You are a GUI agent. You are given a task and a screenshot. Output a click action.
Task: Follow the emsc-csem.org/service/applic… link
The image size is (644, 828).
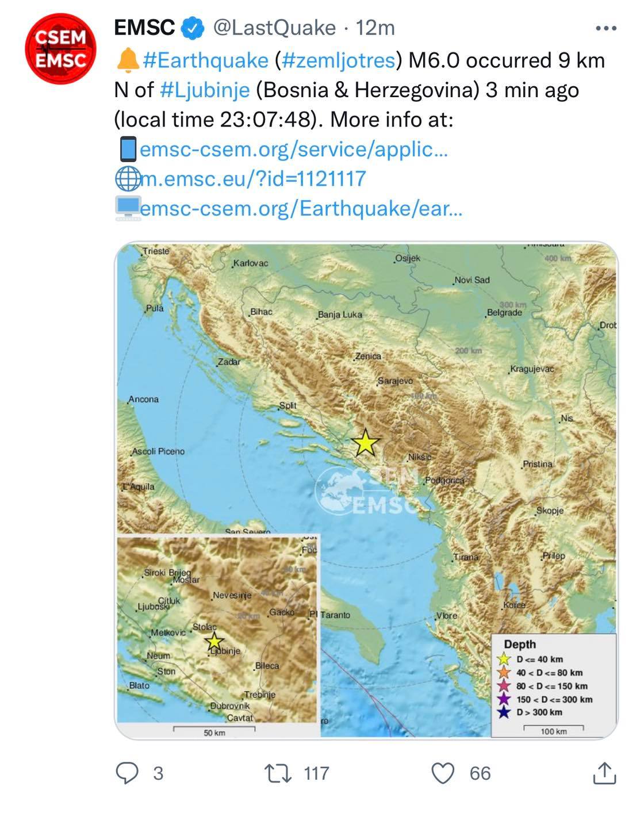click(294, 149)
